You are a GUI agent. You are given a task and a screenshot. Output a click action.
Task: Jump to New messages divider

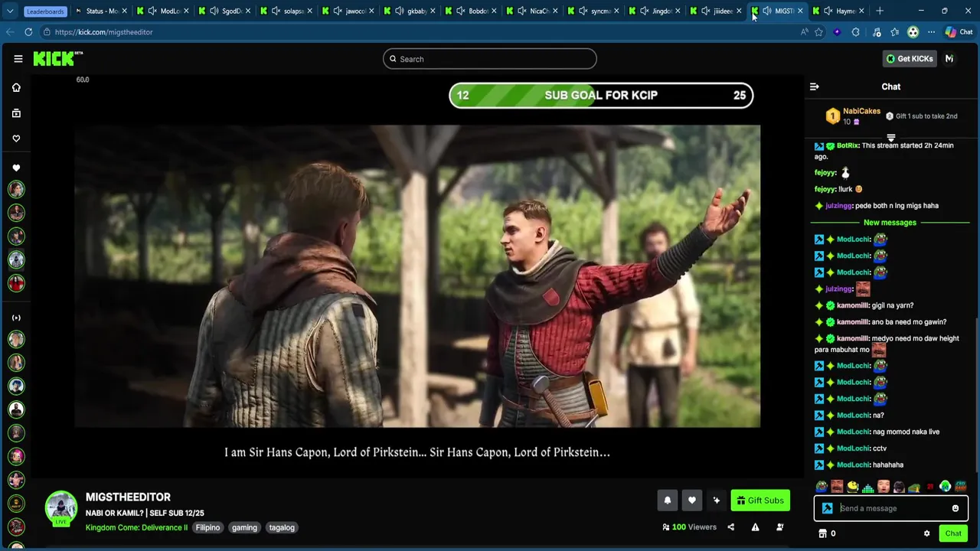[x=890, y=223]
